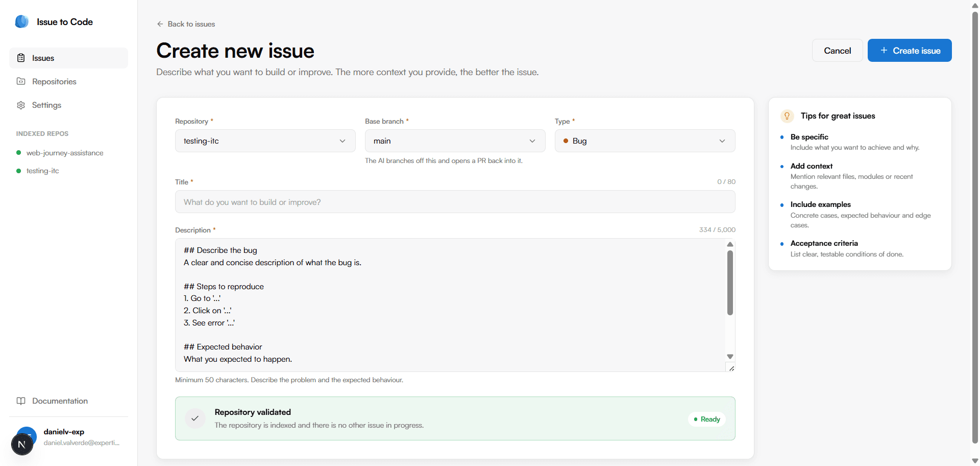Image resolution: width=980 pixels, height=466 pixels.
Task: Click the Repositories folder icon
Action: pyautogui.click(x=21, y=81)
